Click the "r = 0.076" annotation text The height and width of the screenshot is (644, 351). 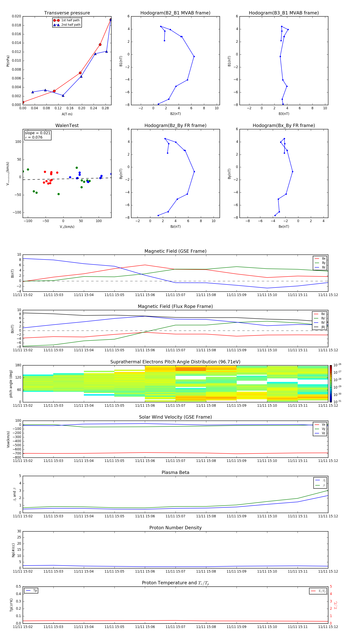34,137
